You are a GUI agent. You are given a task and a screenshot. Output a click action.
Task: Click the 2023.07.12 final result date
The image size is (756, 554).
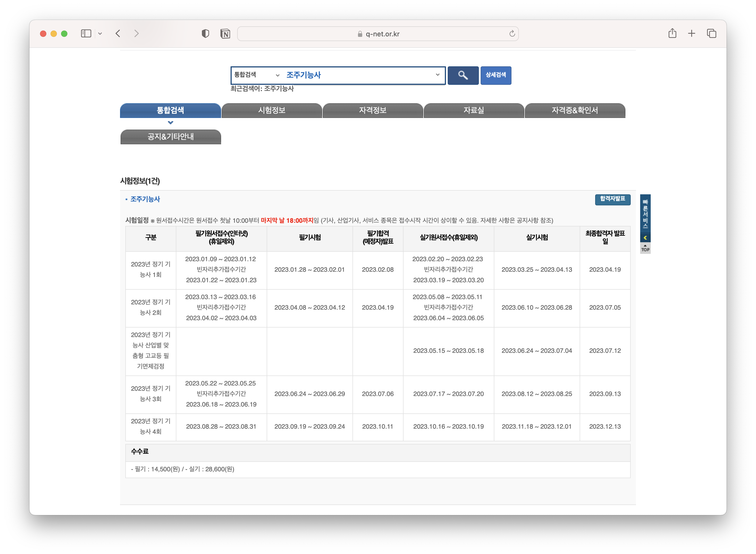click(605, 351)
